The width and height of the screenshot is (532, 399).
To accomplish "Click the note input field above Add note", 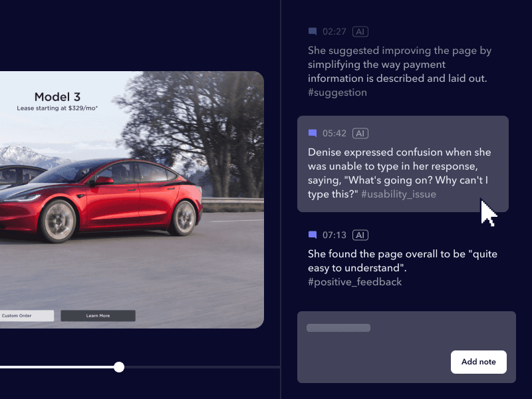I will tap(338, 328).
